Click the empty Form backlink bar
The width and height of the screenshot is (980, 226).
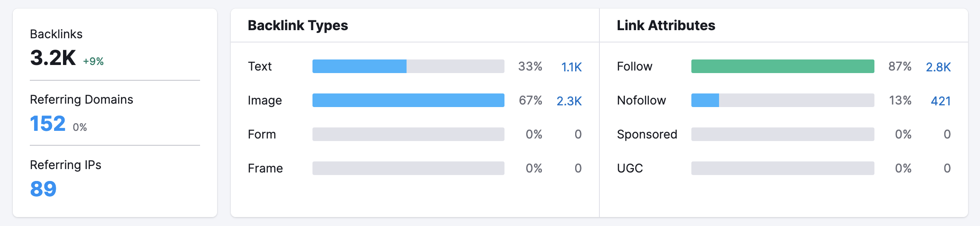point(408,134)
